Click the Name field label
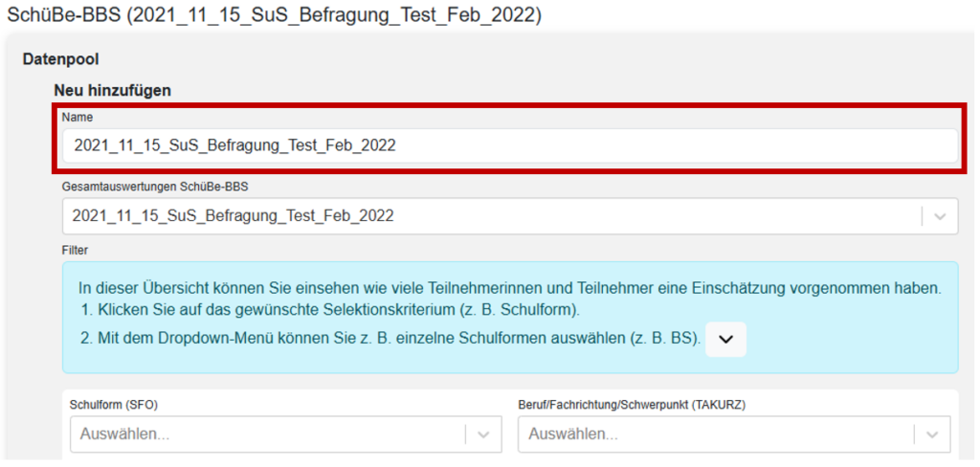Viewport: 980px width, 467px height. click(79, 117)
